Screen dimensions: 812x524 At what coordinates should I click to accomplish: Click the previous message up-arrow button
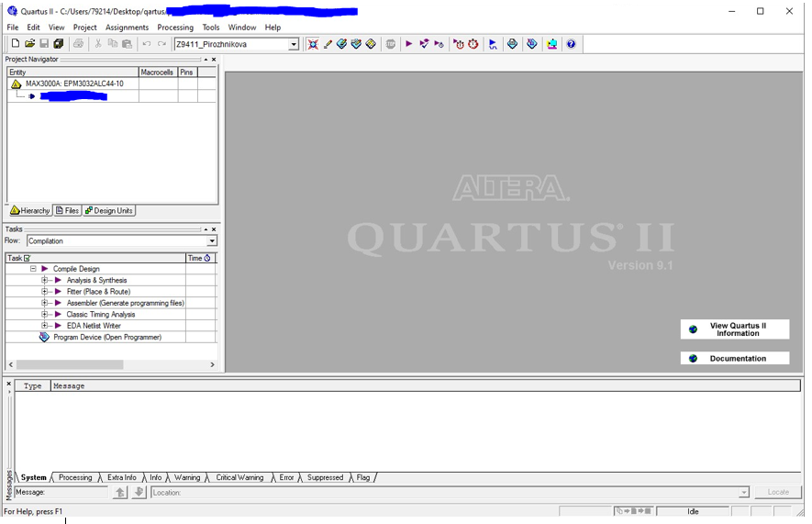(120, 493)
